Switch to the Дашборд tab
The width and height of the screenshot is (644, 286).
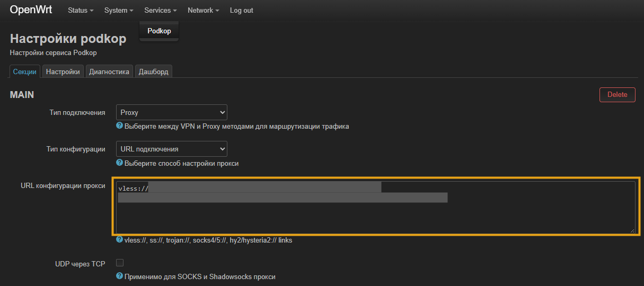pyautogui.click(x=154, y=71)
